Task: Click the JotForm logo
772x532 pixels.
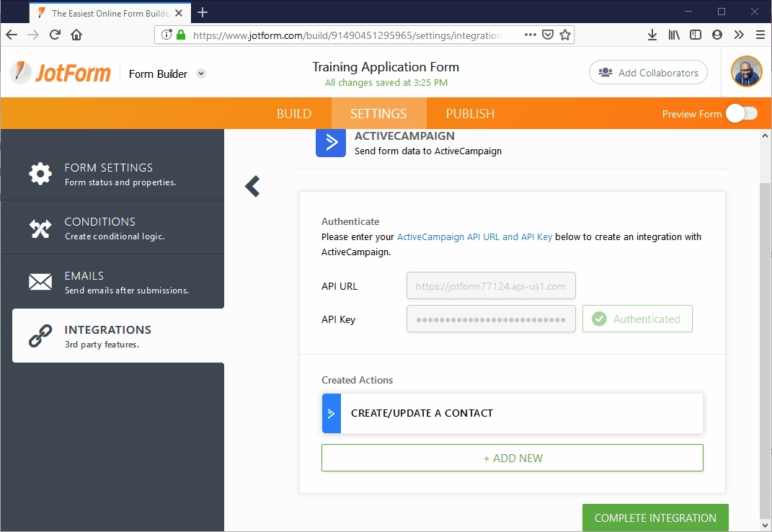Action: coord(61,73)
